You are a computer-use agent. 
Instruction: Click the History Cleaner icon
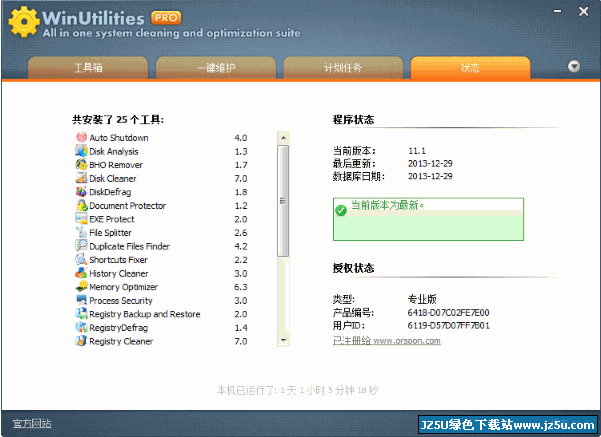click(81, 273)
